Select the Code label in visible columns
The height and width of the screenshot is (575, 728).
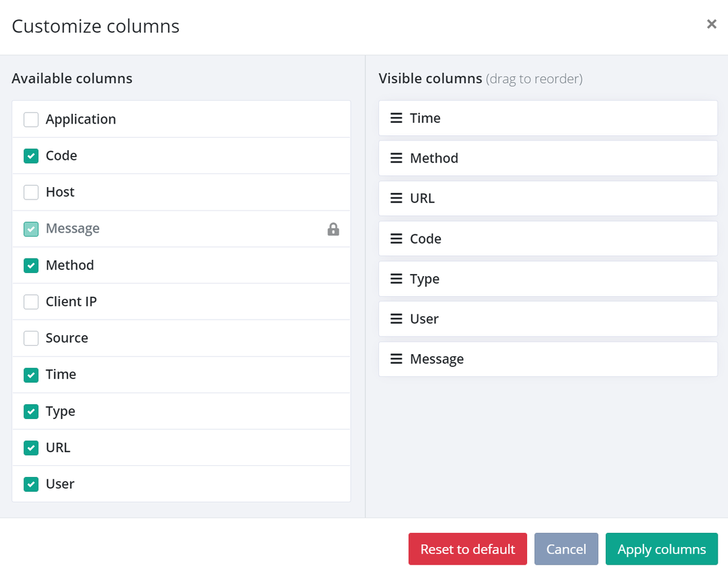click(425, 238)
